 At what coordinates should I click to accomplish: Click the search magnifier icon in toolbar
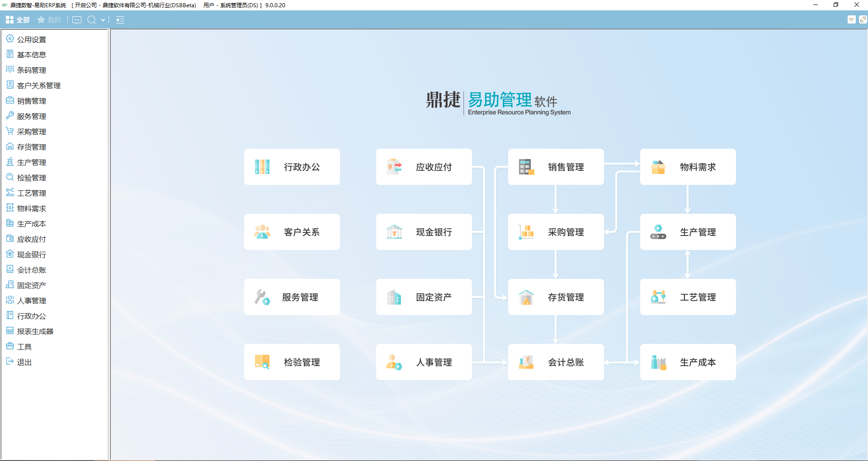92,20
